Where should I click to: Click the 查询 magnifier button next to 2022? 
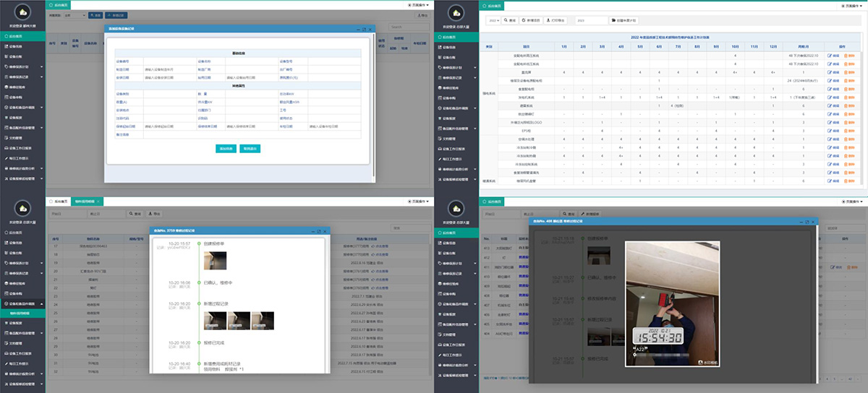[x=509, y=21]
